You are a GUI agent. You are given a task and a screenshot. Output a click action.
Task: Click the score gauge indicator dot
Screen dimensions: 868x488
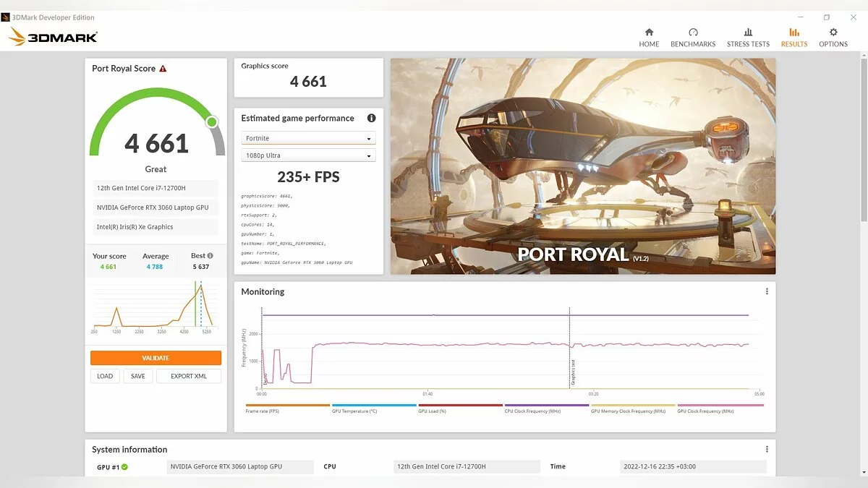click(212, 122)
